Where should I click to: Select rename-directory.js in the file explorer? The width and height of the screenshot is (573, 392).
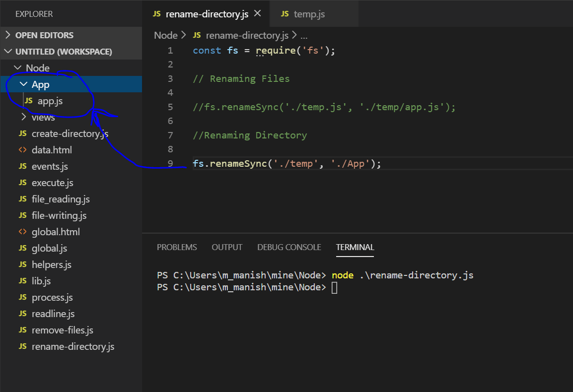[72, 346]
